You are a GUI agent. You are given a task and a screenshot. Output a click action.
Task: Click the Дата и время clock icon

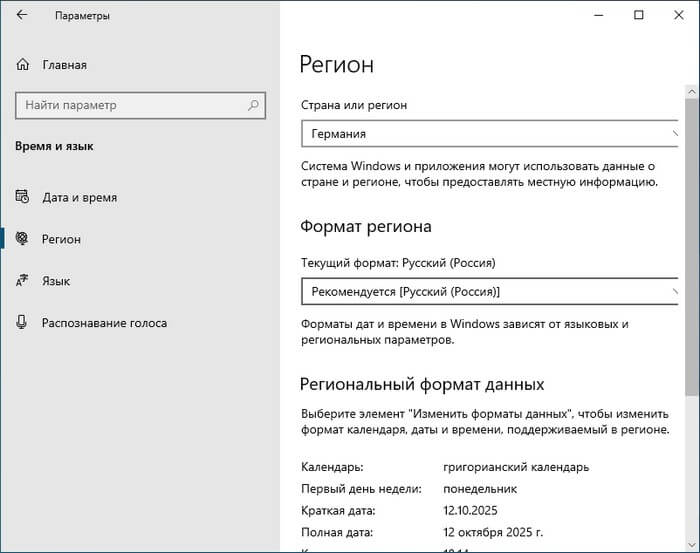coord(22,197)
